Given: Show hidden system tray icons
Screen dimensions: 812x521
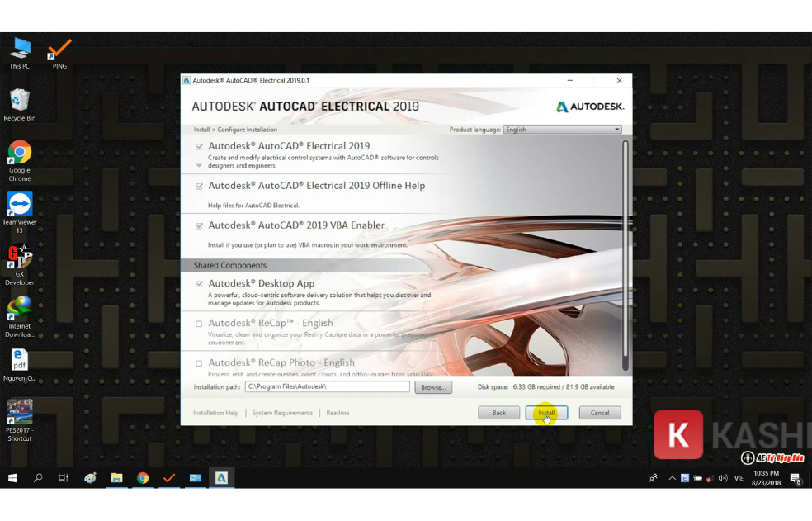Looking at the screenshot, I should [x=672, y=478].
